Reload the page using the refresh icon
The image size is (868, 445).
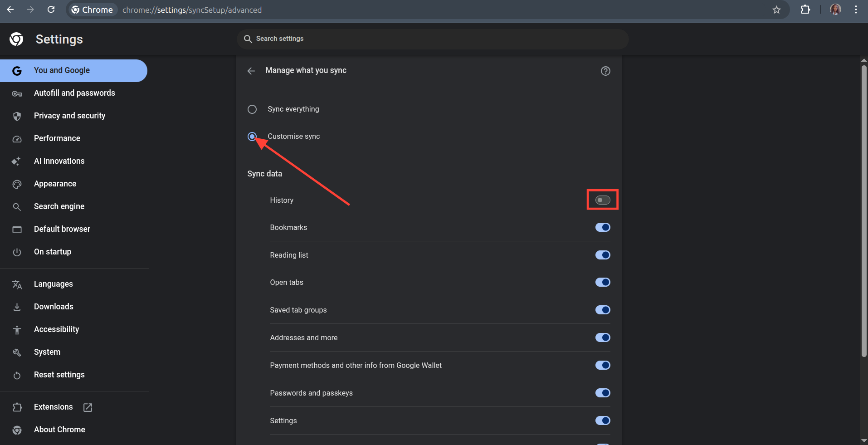click(51, 10)
